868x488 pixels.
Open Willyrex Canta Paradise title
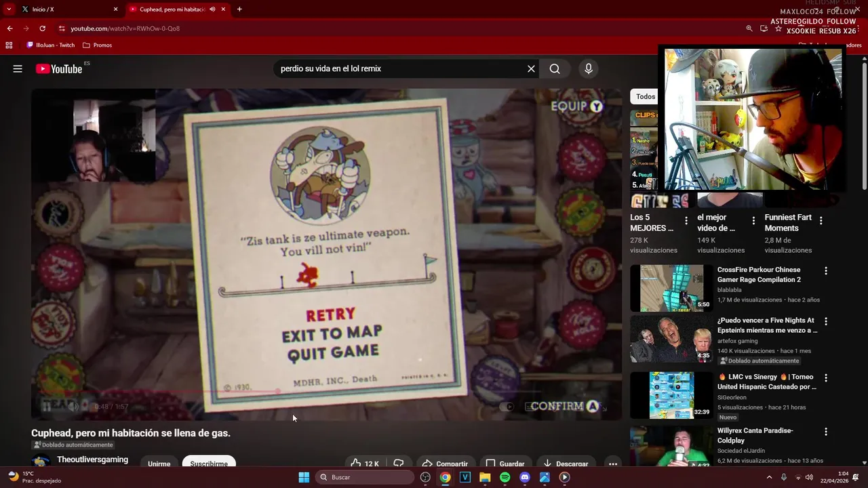pos(755,435)
